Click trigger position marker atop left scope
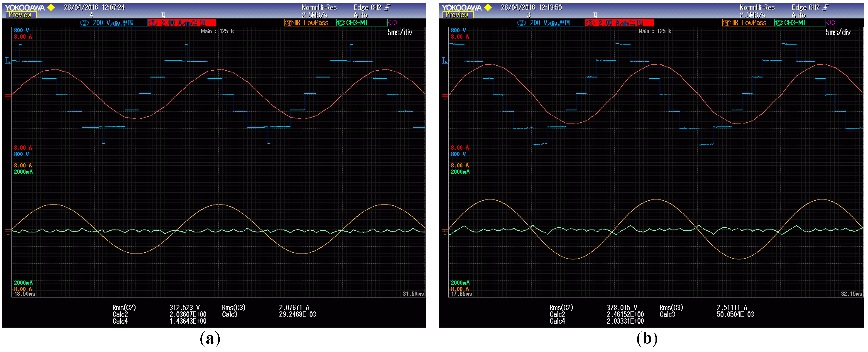 tap(163, 15)
